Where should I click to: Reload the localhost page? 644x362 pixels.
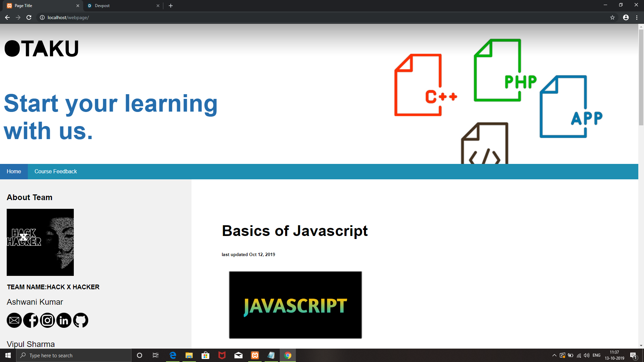pos(29,17)
